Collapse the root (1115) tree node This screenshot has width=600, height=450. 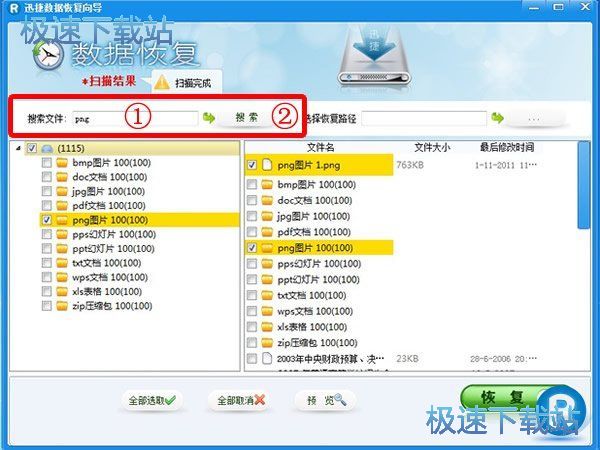click(x=18, y=148)
